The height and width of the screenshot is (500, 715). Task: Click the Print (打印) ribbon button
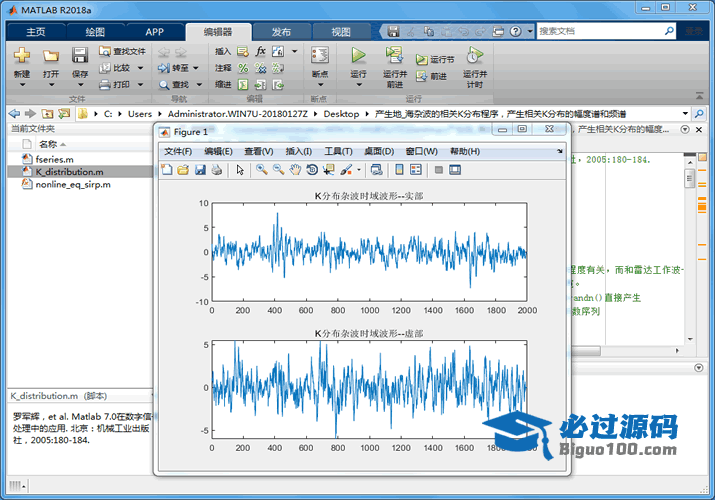(115, 84)
